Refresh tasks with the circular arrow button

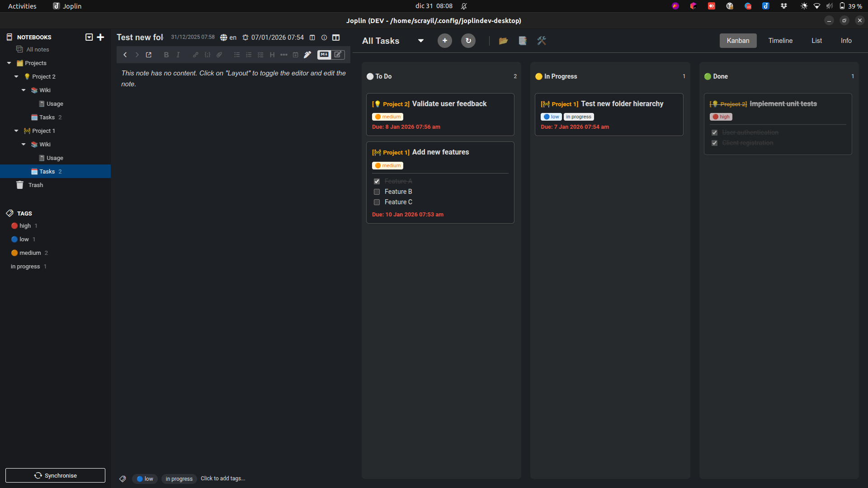pos(468,41)
